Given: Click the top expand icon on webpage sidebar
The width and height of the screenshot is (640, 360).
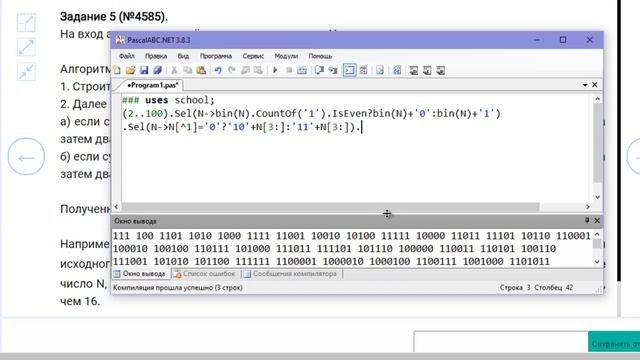Looking at the screenshot, I should click(26, 22).
